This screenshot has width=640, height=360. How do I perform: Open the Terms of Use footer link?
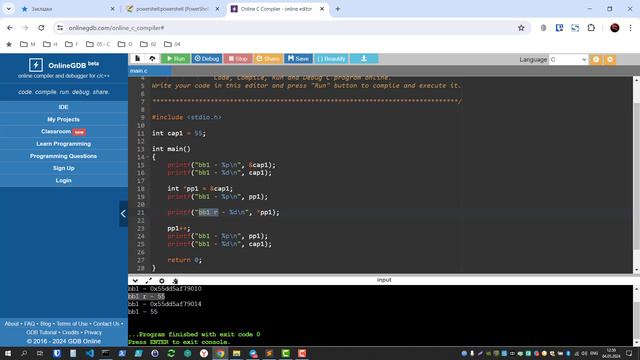pyautogui.click(x=72, y=324)
